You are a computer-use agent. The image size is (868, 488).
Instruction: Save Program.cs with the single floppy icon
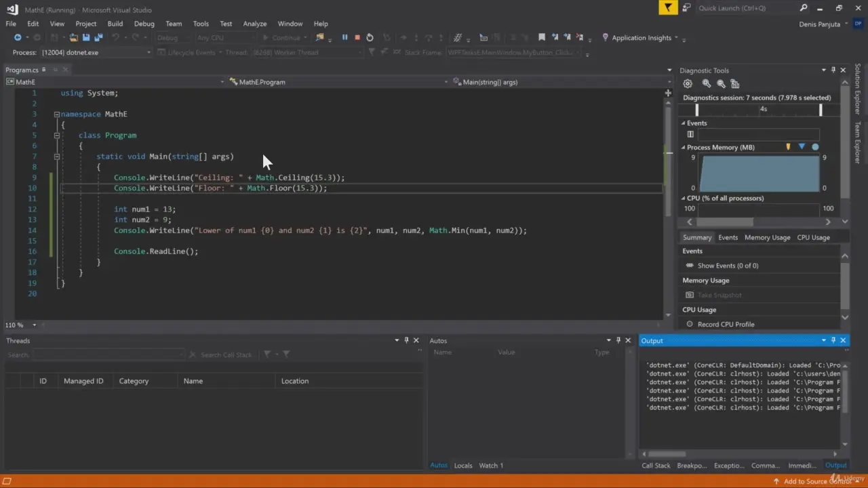(86, 38)
